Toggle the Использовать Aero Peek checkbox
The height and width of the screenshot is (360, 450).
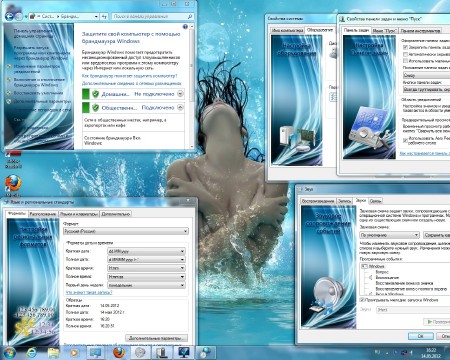point(405,140)
